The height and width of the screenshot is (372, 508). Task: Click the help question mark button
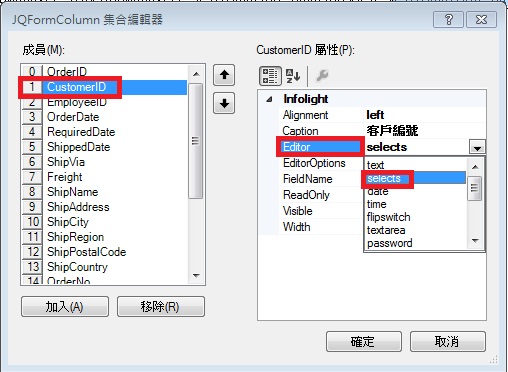[x=448, y=20]
